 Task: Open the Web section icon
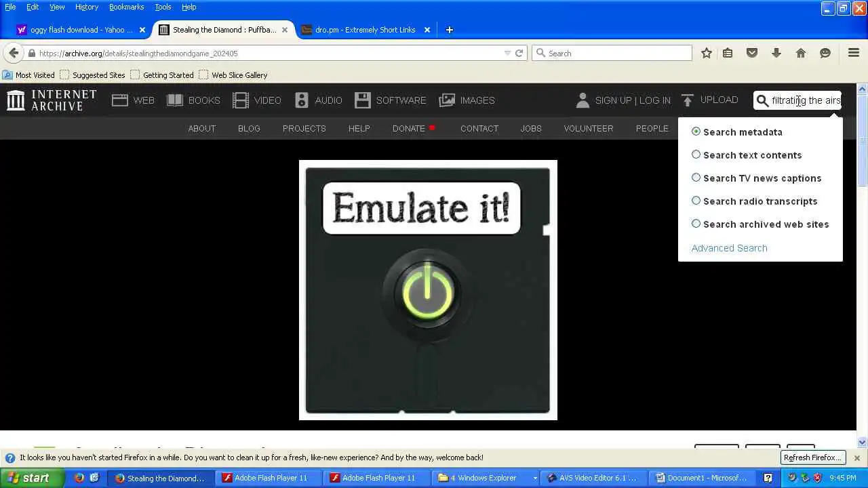pyautogui.click(x=120, y=100)
